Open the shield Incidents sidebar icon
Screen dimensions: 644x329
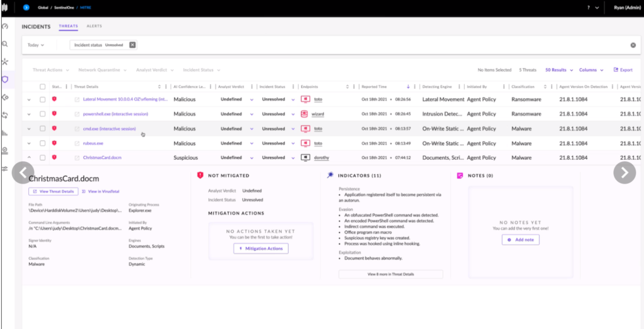point(5,79)
